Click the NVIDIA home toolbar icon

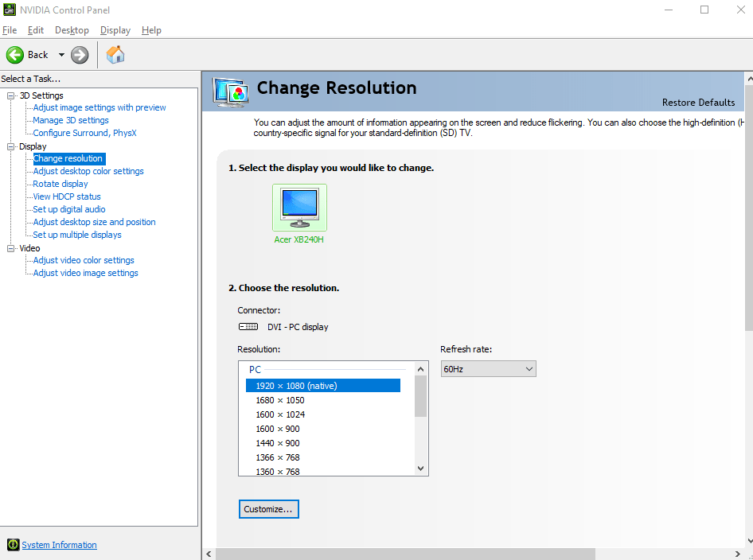pos(115,54)
